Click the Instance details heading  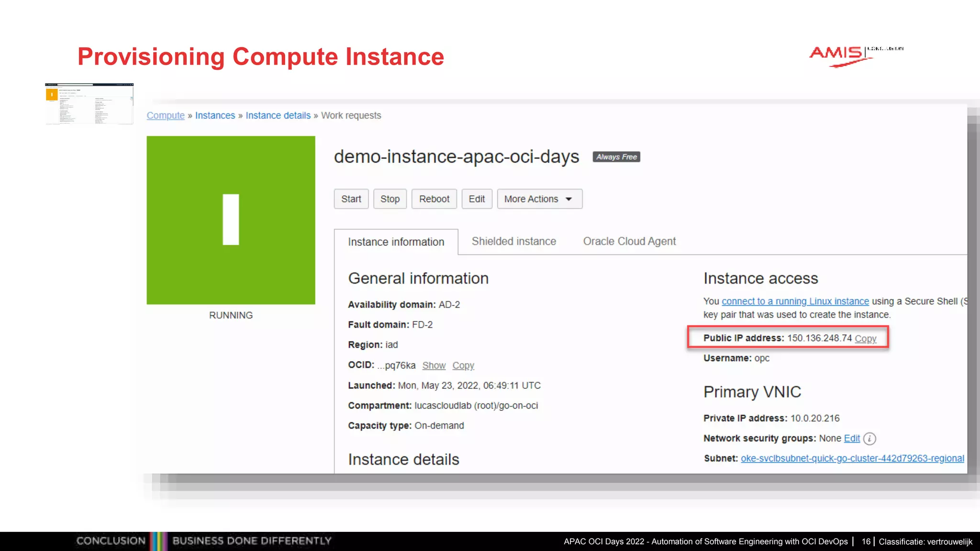[403, 459]
